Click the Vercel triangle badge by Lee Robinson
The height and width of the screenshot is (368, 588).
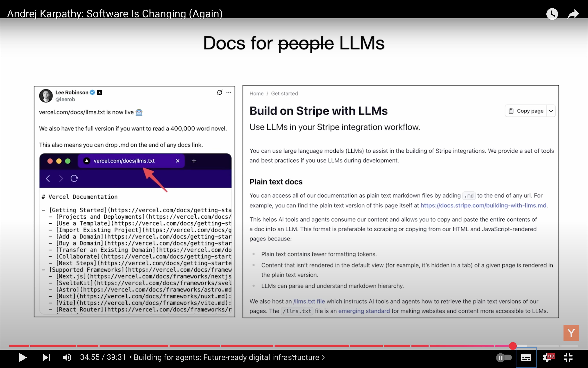point(100,92)
